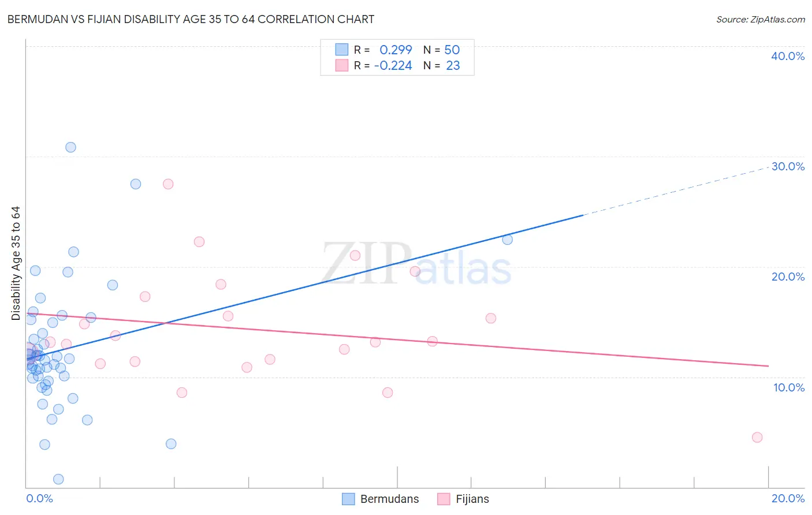Click the pink swatch beside R = -0.224
This screenshot has height=515, width=812.
point(342,65)
